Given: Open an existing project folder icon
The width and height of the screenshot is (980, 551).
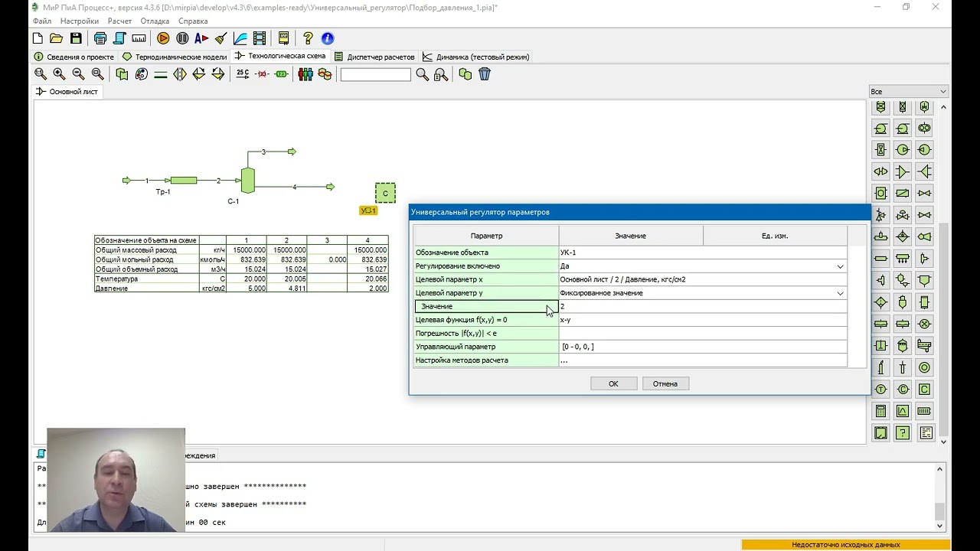Looking at the screenshot, I should click(56, 38).
